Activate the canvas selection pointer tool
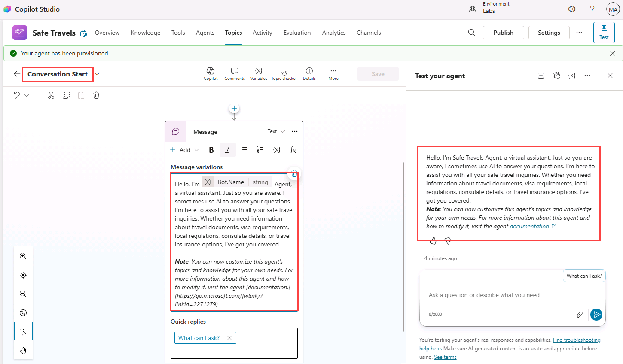The image size is (623, 364). (23, 332)
